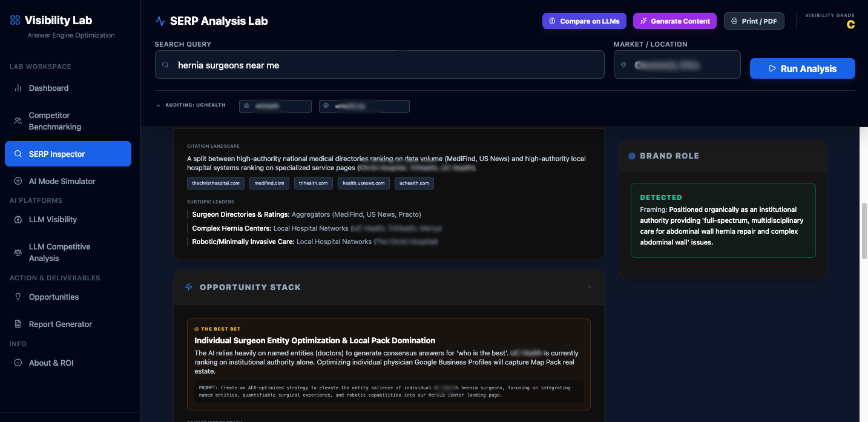Navigate to LLM Visibility
The height and width of the screenshot is (422, 868).
[68, 219]
